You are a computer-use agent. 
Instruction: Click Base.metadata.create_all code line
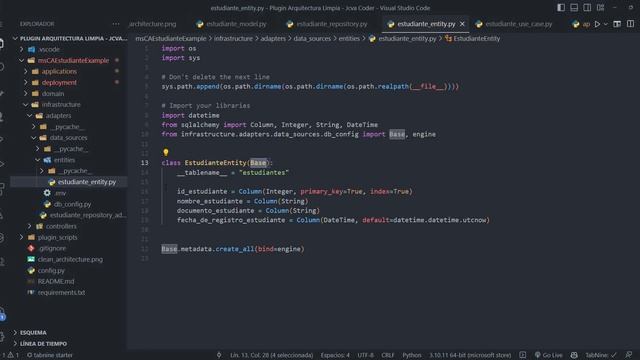coord(233,249)
